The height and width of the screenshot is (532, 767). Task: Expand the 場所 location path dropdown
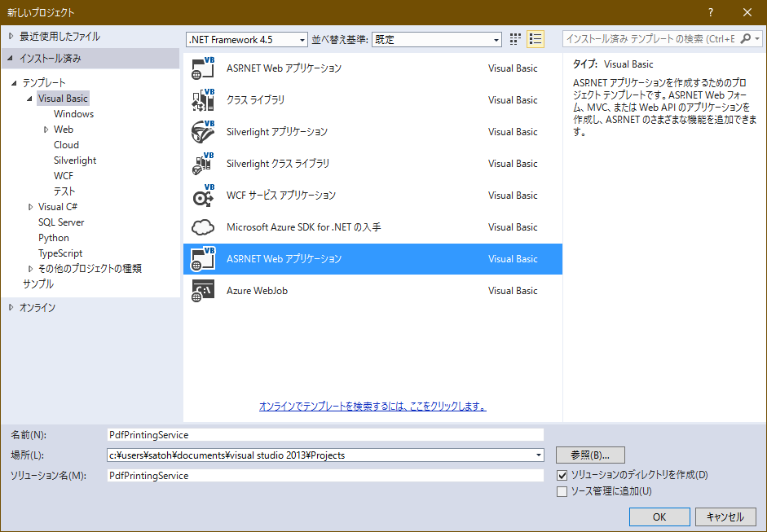pos(539,455)
